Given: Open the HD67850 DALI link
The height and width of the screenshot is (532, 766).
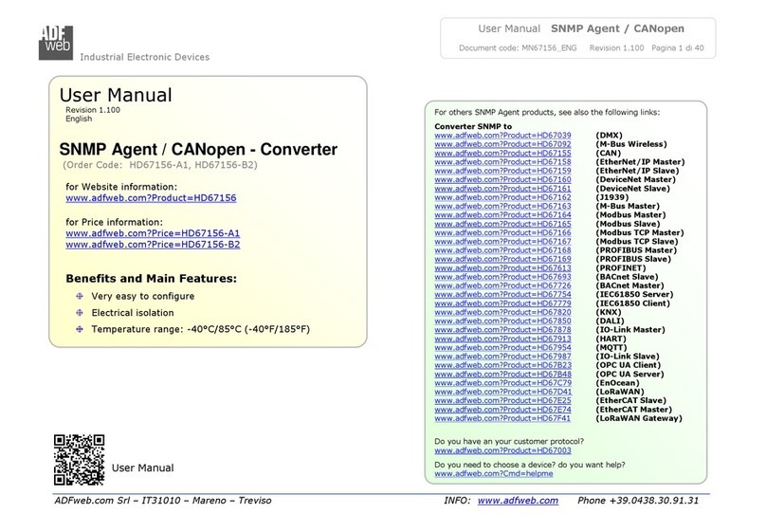Looking at the screenshot, I should pos(502,321).
